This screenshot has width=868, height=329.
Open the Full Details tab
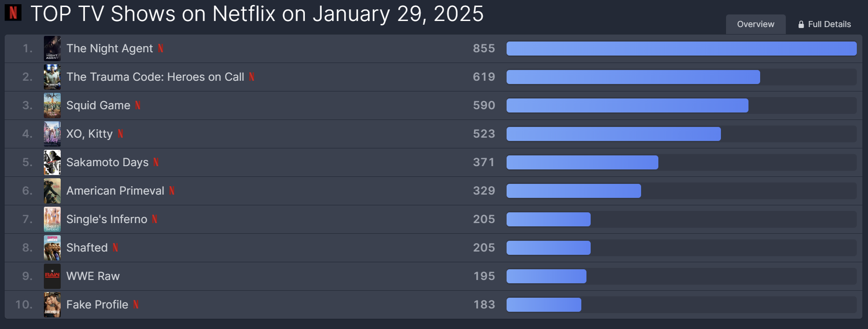[824, 24]
